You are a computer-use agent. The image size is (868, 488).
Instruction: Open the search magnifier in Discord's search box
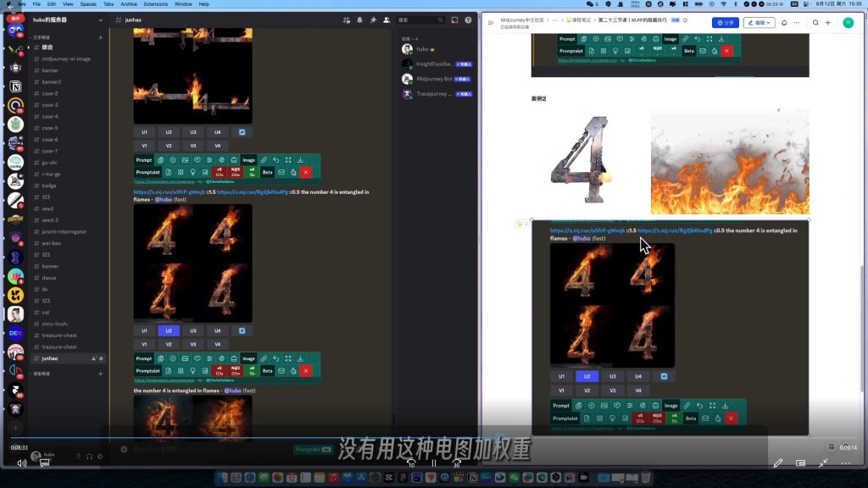[440, 19]
